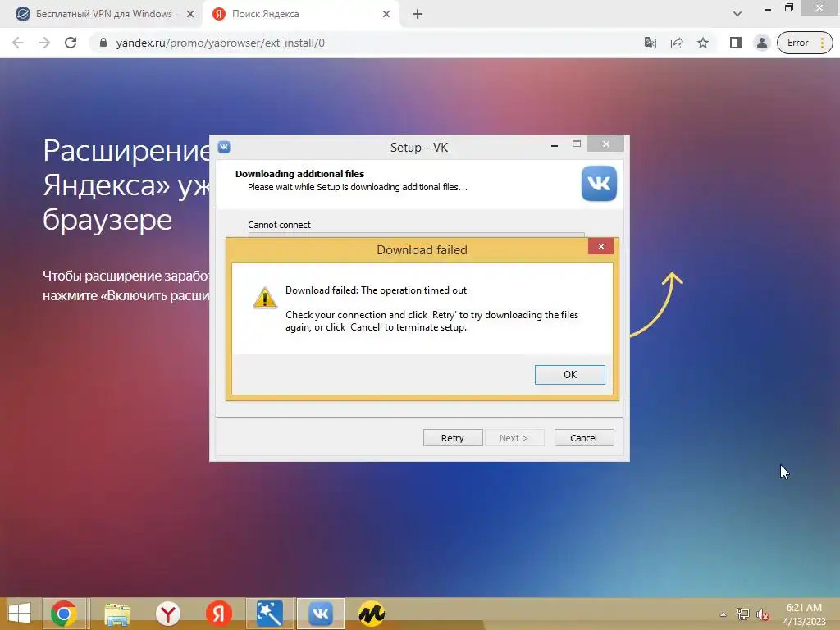The width and height of the screenshot is (840, 630).
Task: Click the muted volume tray icon
Action: 762,614
